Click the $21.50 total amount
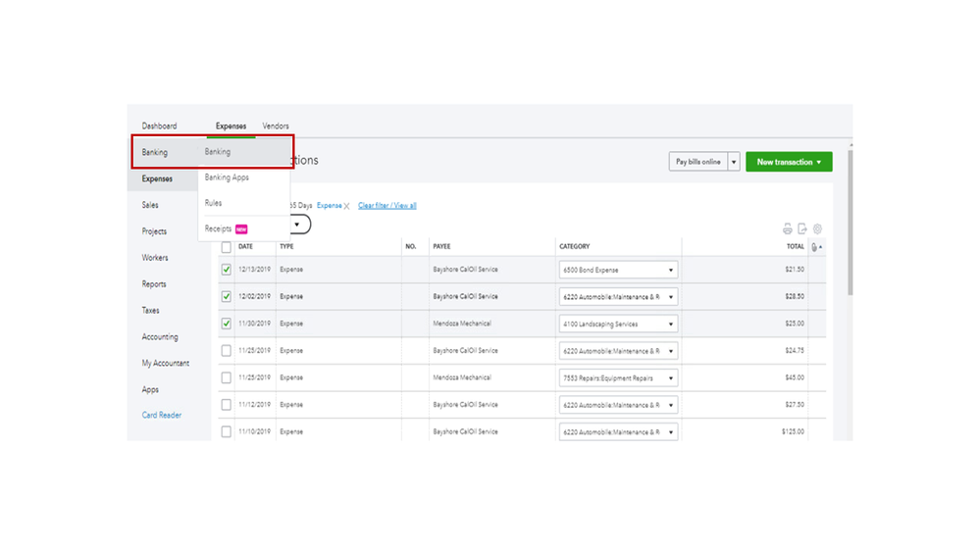 click(x=795, y=270)
